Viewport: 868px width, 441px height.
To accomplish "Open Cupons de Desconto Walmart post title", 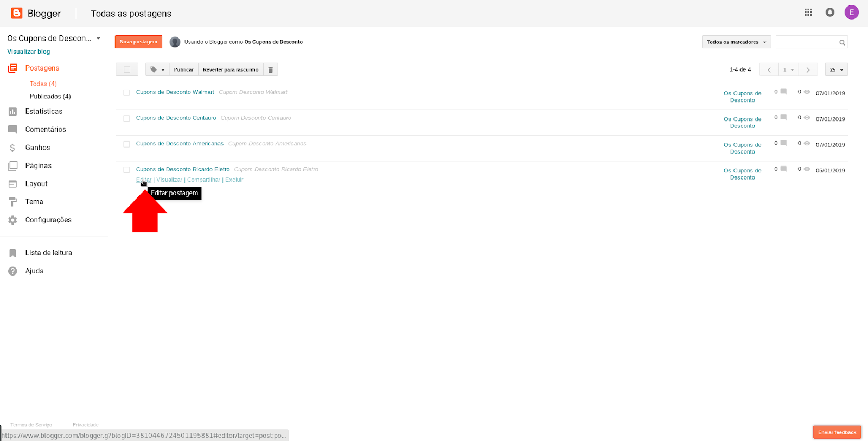I will pyautogui.click(x=175, y=92).
